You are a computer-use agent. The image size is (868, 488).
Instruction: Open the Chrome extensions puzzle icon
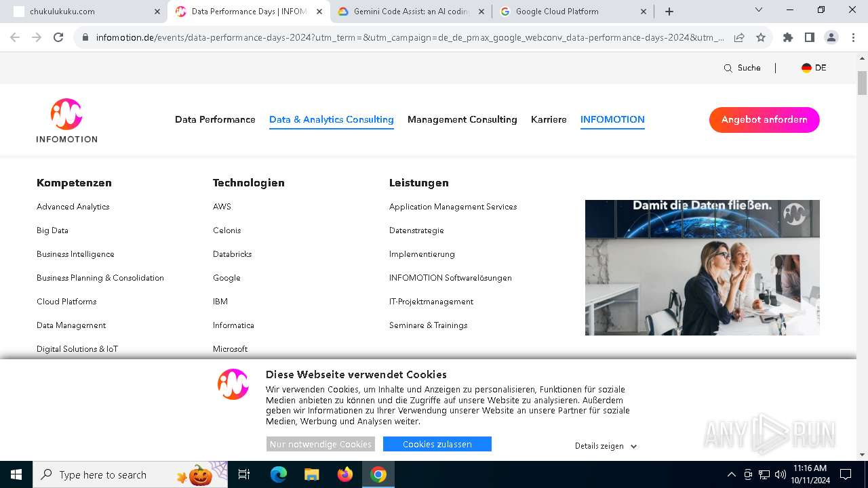point(788,37)
